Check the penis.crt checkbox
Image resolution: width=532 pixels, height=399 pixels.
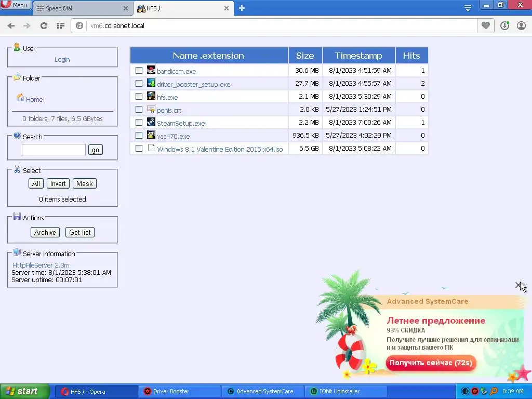coord(139,109)
